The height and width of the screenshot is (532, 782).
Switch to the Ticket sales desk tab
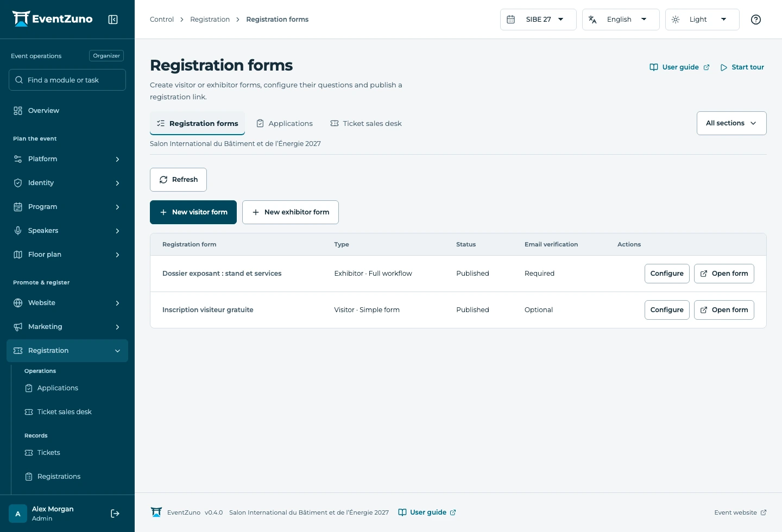coord(366,124)
